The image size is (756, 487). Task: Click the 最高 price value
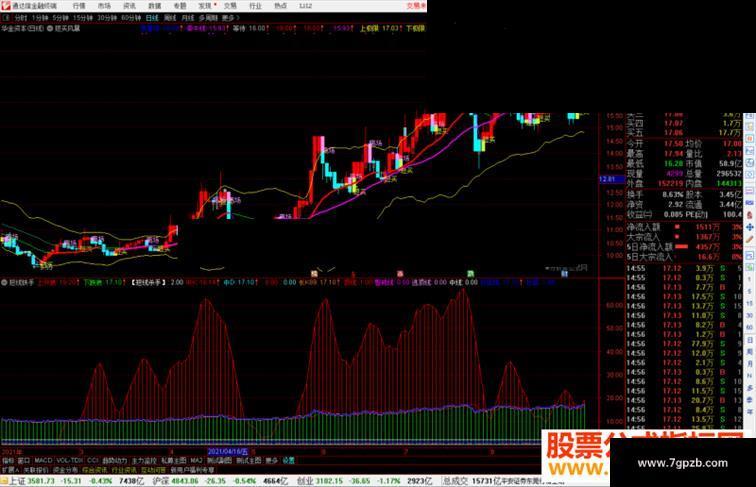[674, 154]
